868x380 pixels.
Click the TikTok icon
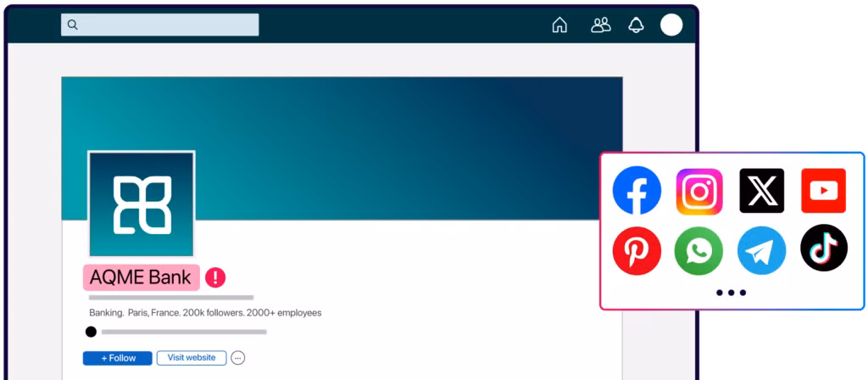point(823,249)
